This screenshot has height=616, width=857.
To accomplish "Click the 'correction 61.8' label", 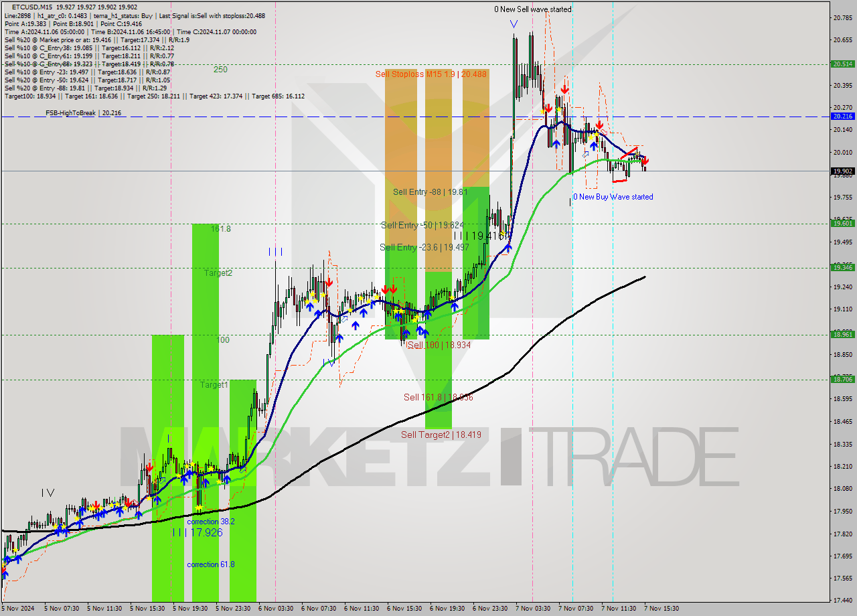I will click(210, 564).
